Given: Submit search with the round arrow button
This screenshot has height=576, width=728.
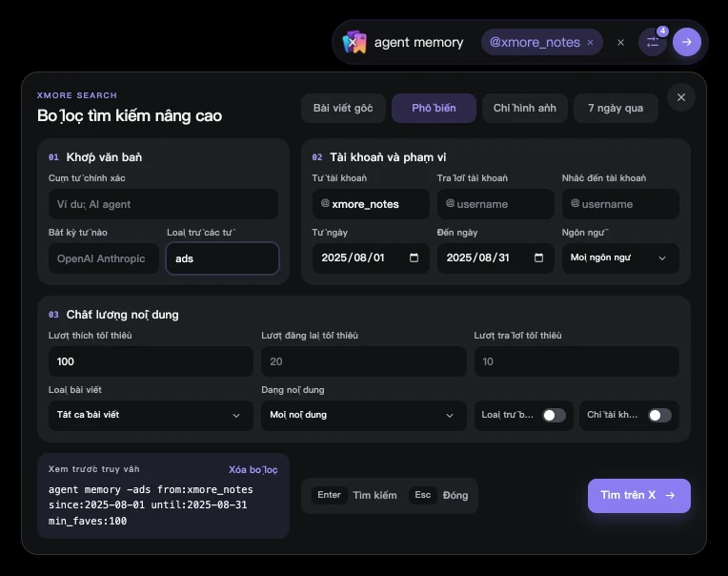Looking at the screenshot, I should (x=687, y=42).
